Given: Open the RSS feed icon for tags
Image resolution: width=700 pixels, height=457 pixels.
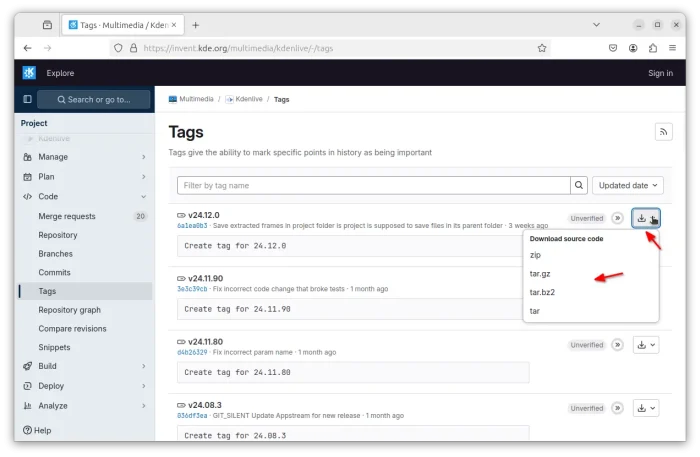Looking at the screenshot, I should pos(663,132).
